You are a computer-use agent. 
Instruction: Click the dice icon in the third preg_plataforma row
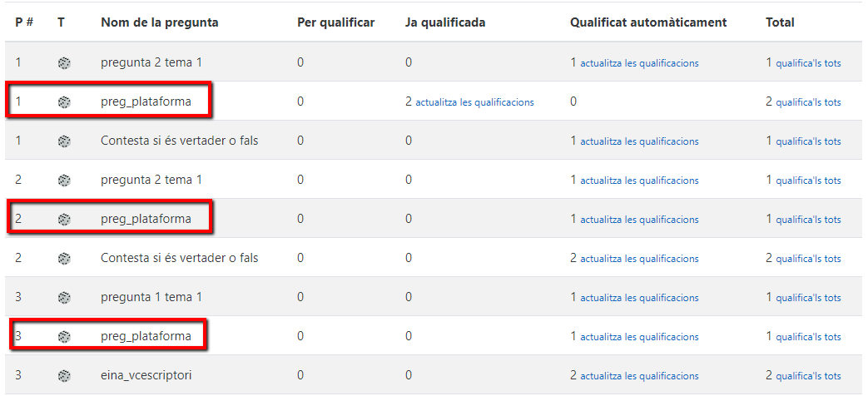[x=64, y=337]
